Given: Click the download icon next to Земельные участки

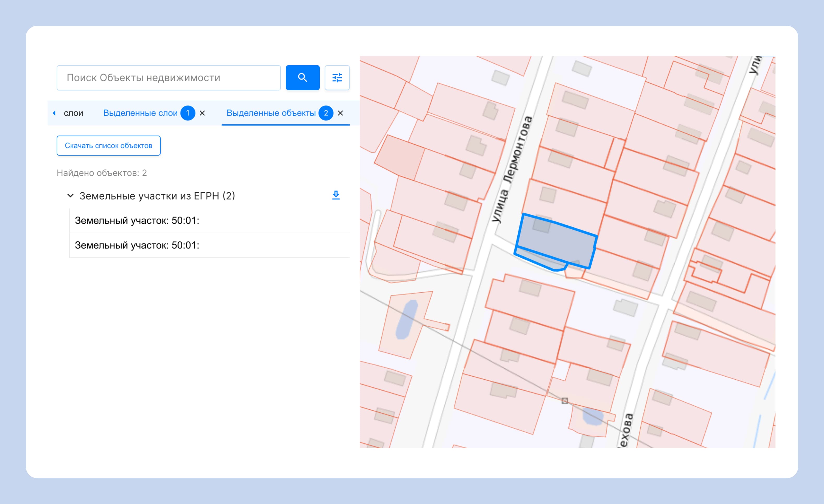Looking at the screenshot, I should point(336,195).
